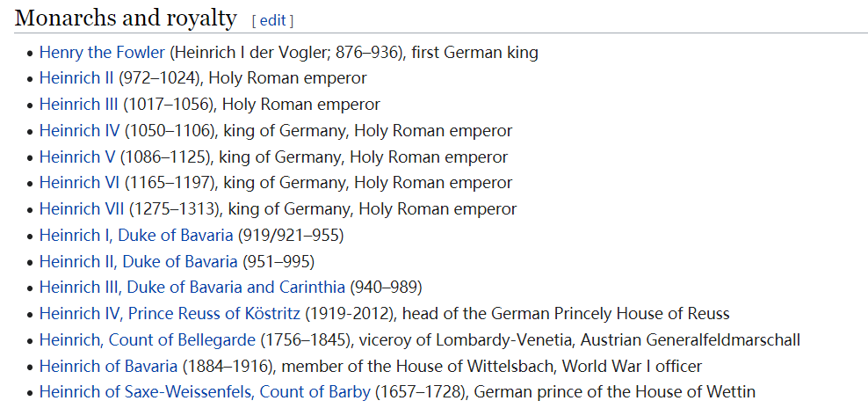Open Heinrich of Saxe-Weissenfels, Count of Barby
The width and height of the screenshot is (868, 408).
click(x=205, y=392)
